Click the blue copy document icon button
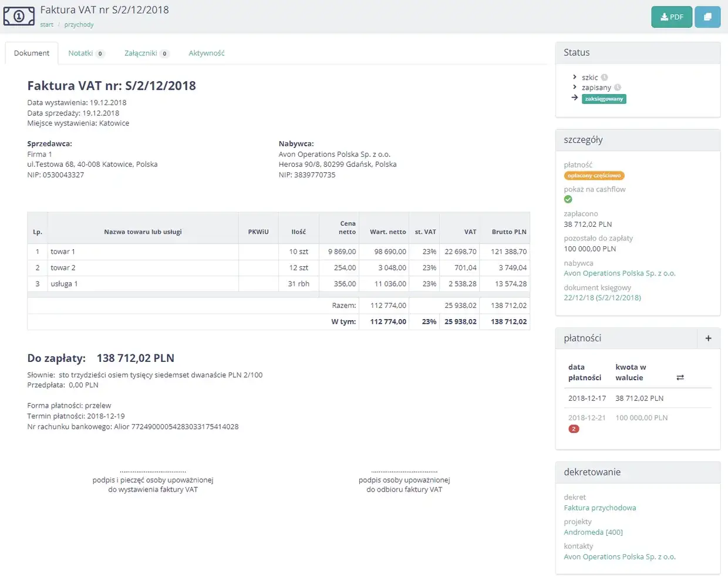The height and width of the screenshot is (577, 728). coord(707,17)
